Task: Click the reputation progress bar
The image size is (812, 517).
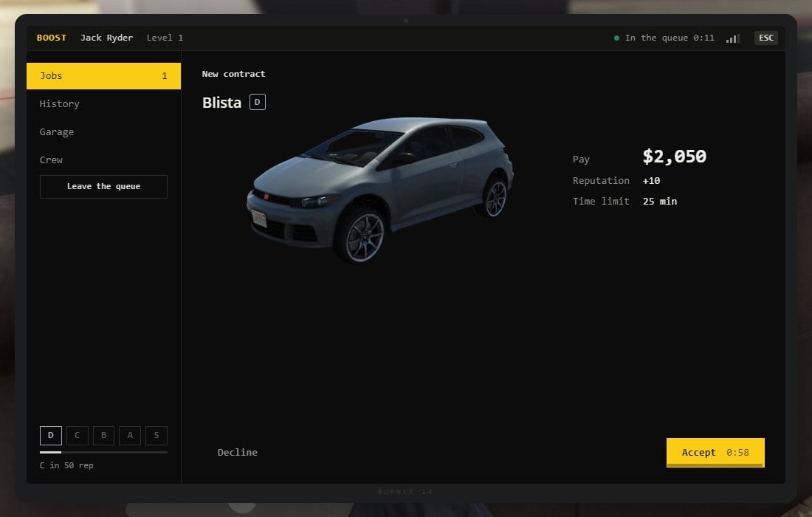Action: pos(103,452)
